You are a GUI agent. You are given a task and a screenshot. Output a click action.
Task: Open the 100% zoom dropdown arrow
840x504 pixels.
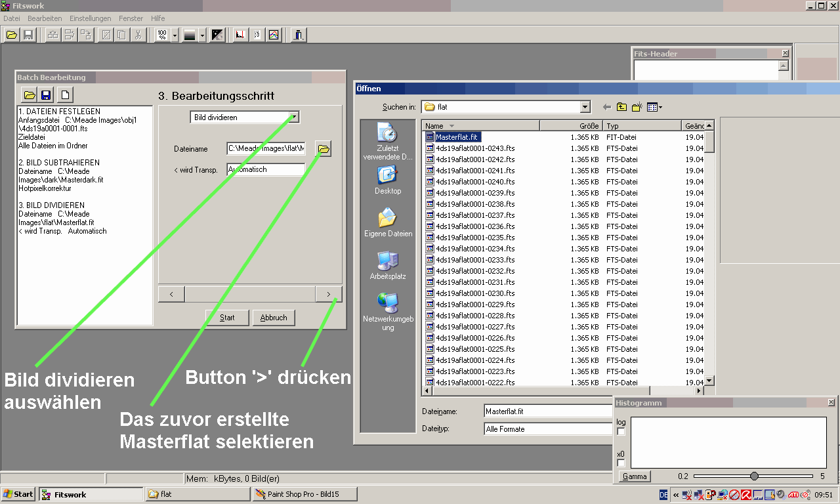click(x=175, y=35)
